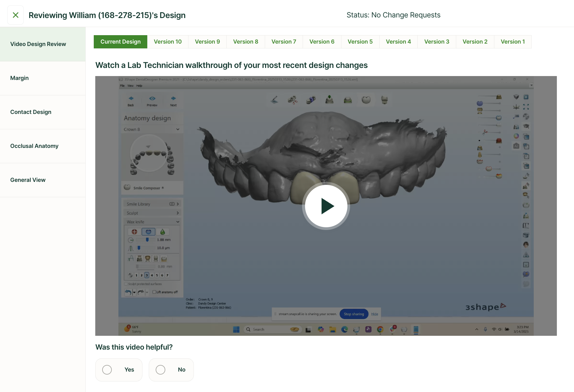This screenshot has height=392, width=574.
Task: Select the blue smooth wax knife tool
Action: tap(148, 232)
